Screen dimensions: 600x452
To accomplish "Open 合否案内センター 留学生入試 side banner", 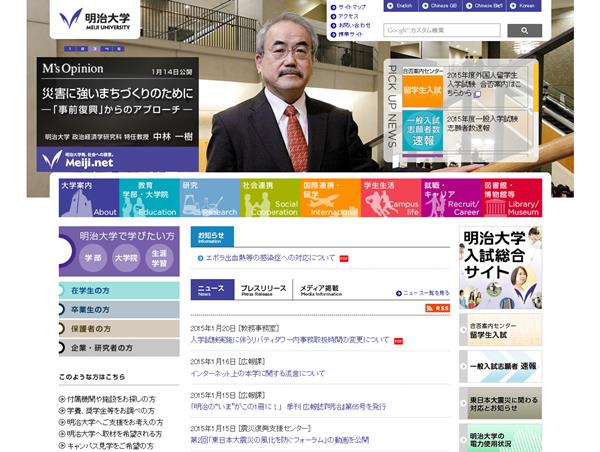I will pyautogui.click(x=501, y=330).
